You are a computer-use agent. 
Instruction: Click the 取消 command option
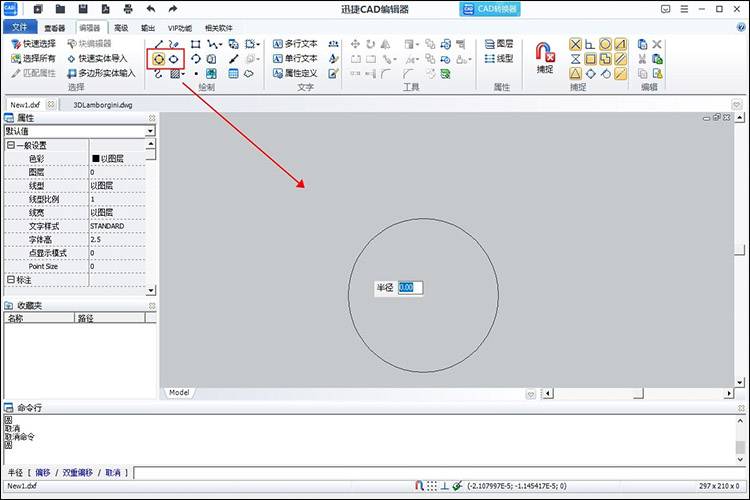(x=113, y=473)
